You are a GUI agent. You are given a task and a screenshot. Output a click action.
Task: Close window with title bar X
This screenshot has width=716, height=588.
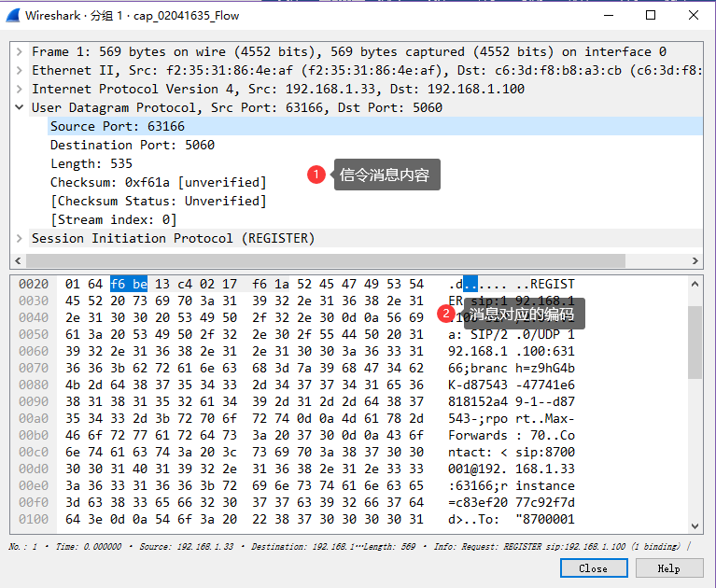(x=694, y=15)
